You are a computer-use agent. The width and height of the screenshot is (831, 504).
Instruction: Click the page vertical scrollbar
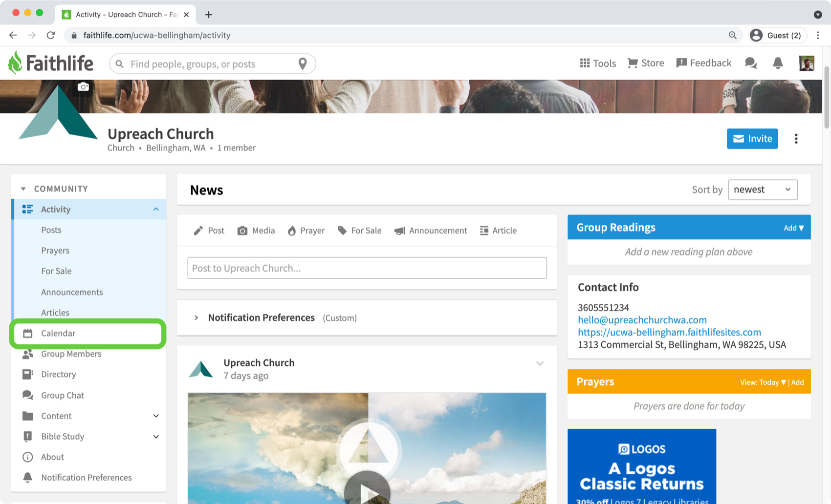pos(827,98)
